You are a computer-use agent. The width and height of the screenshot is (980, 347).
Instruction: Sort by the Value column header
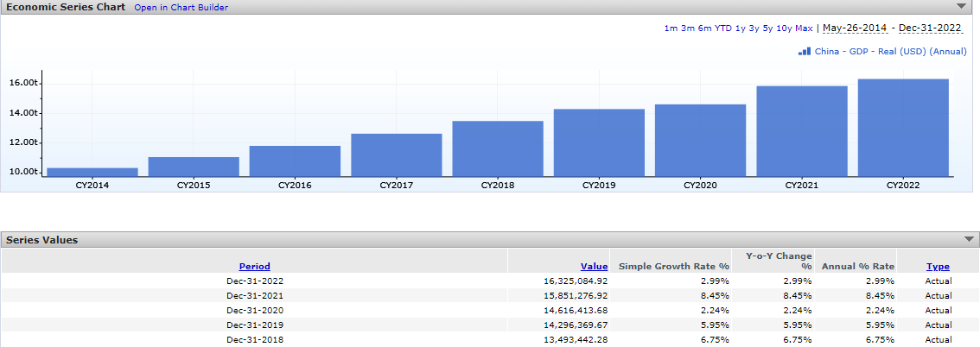pyautogui.click(x=594, y=266)
